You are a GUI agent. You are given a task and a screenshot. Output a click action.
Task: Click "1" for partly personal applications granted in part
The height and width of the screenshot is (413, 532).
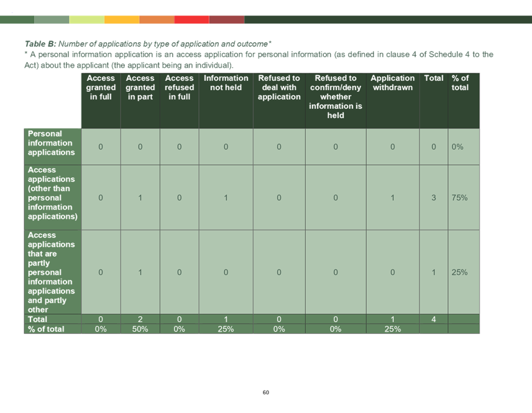(x=140, y=272)
